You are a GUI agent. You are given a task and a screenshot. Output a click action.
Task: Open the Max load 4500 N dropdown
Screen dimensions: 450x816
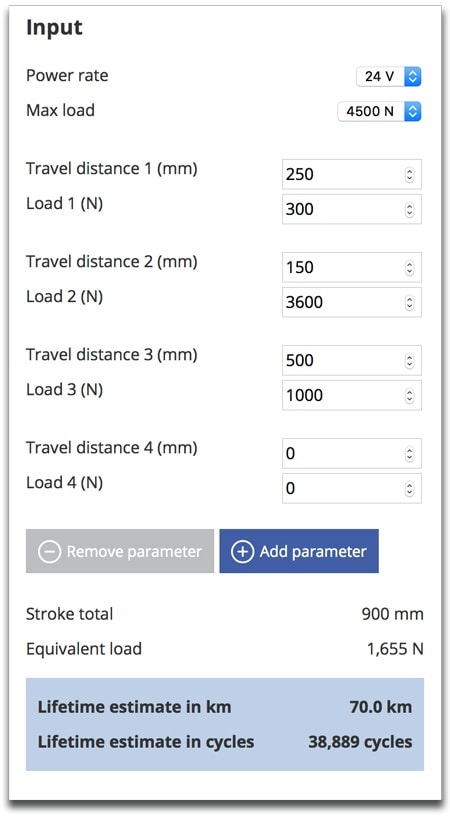coord(379,111)
